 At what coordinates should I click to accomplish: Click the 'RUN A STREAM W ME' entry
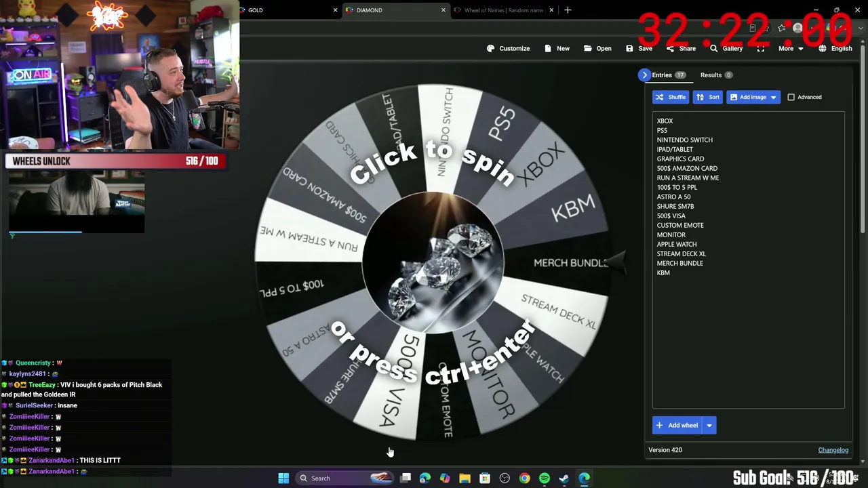tap(688, 178)
